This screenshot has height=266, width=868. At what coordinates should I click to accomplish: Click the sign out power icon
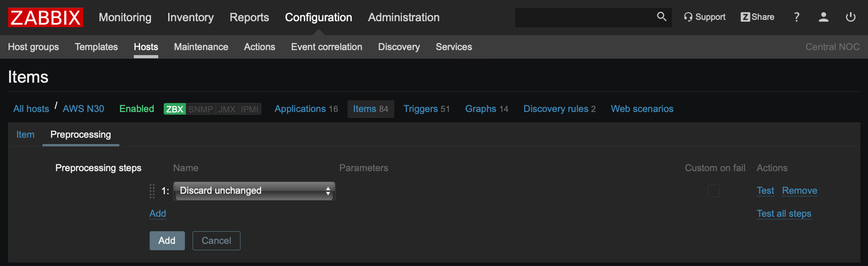(850, 17)
